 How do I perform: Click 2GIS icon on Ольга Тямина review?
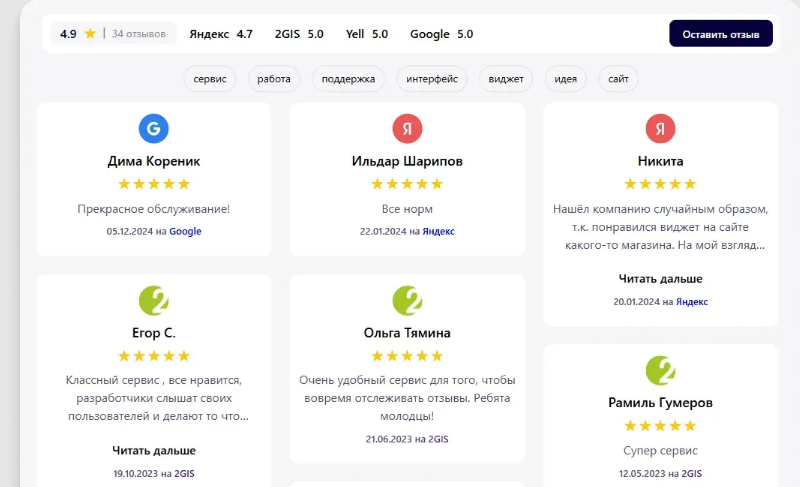pyautogui.click(x=407, y=300)
